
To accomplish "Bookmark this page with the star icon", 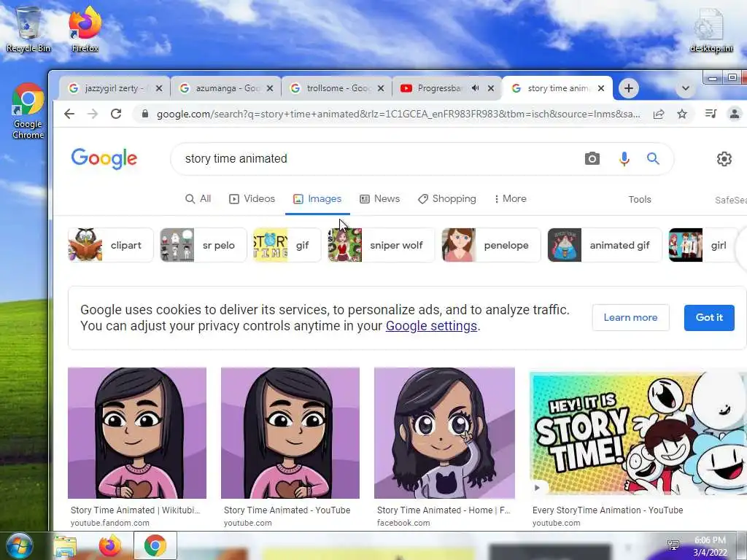I will (682, 114).
